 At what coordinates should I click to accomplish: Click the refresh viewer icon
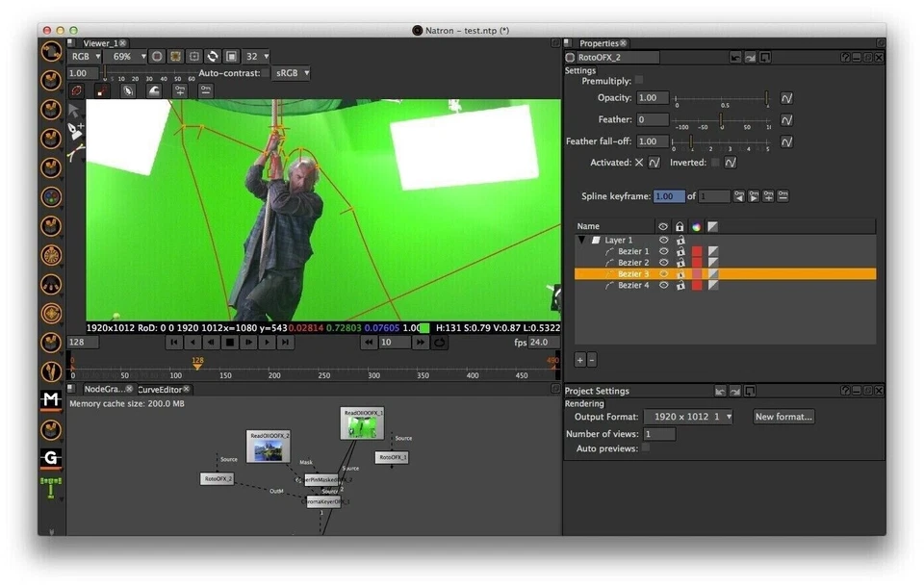213,56
